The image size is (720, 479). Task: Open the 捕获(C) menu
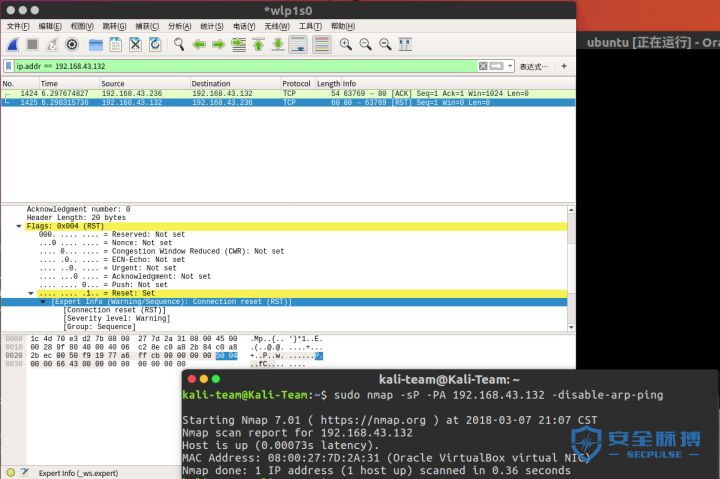click(x=147, y=26)
